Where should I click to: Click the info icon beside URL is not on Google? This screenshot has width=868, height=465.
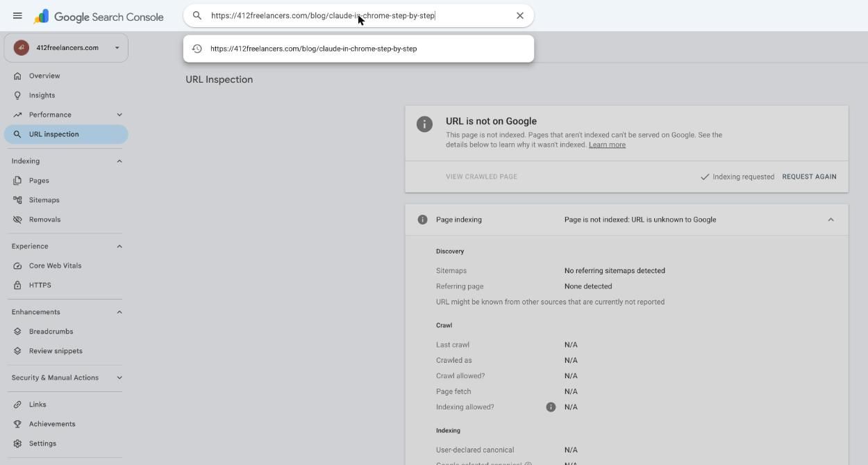point(424,124)
